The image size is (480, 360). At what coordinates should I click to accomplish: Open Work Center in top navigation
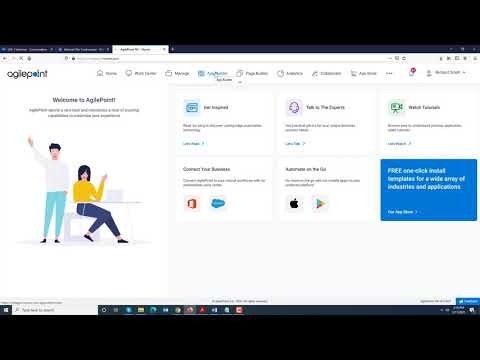[141, 73]
